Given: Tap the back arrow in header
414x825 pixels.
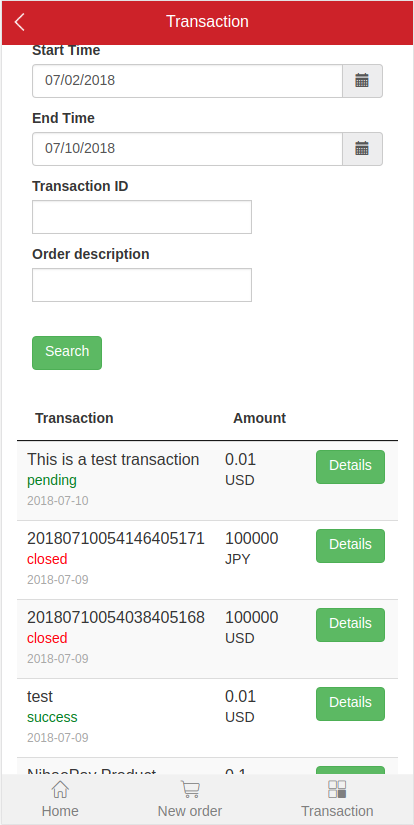Looking at the screenshot, I should 19,22.
